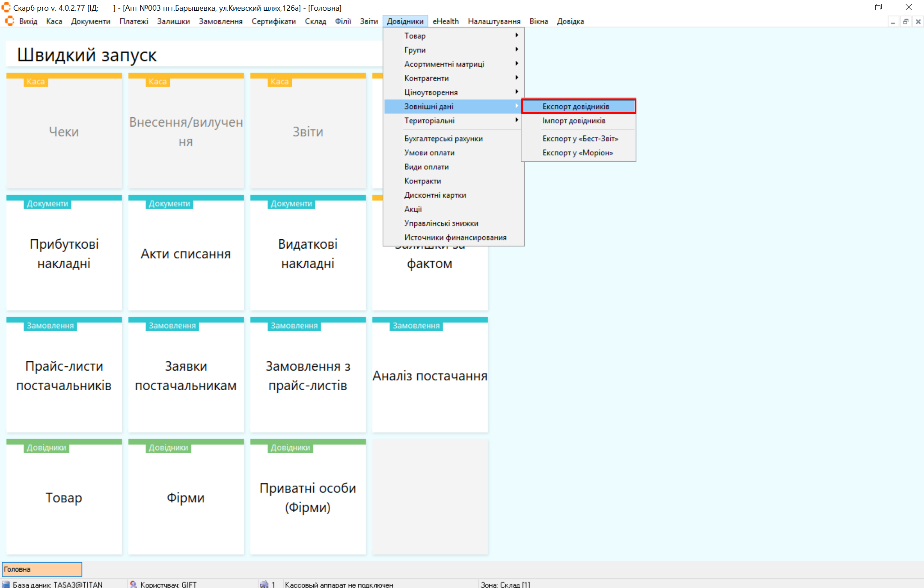The width and height of the screenshot is (924, 588).
Task: Click the cash register icon in status bar
Action: (x=264, y=584)
